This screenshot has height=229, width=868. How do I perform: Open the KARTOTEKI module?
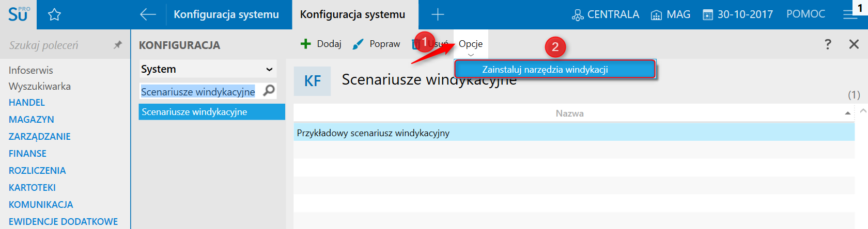32,188
